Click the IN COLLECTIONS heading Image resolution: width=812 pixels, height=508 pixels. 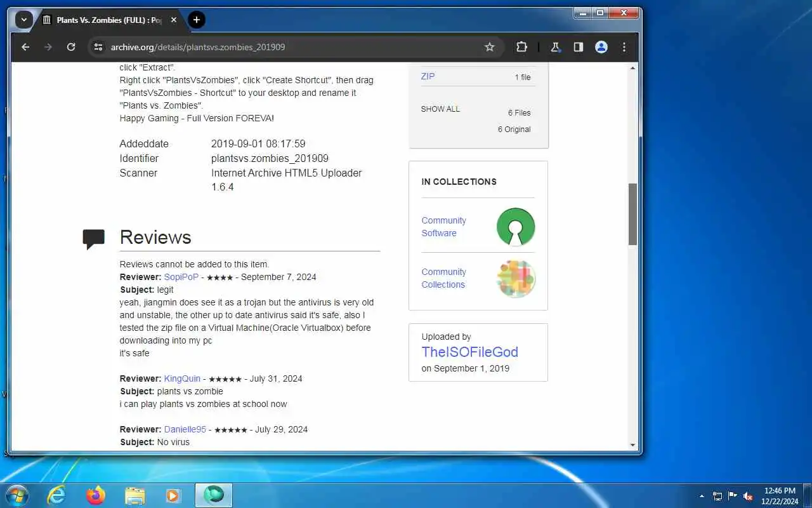point(459,182)
